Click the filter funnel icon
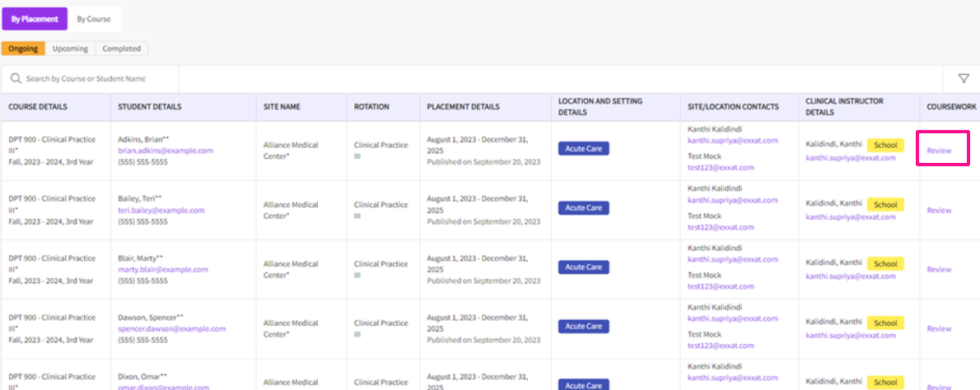The height and width of the screenshot is (390, 980). (963, 79)
